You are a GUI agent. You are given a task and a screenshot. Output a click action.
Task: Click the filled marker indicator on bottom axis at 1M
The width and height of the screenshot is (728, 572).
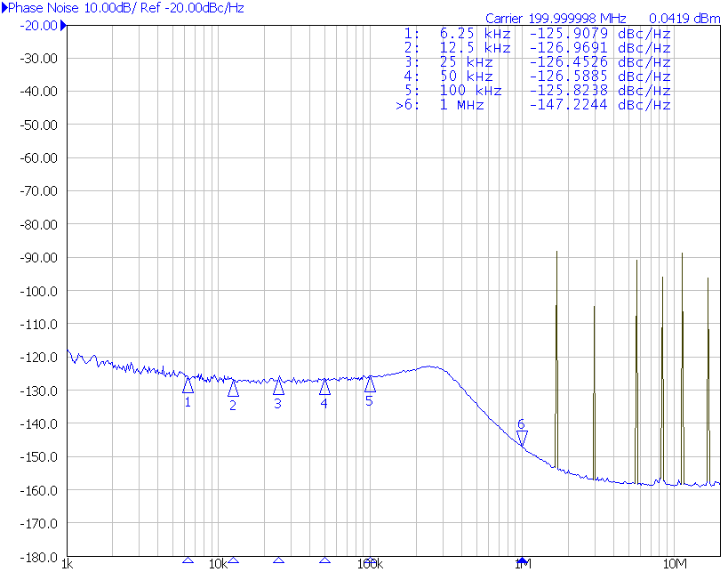coord(522,561)
